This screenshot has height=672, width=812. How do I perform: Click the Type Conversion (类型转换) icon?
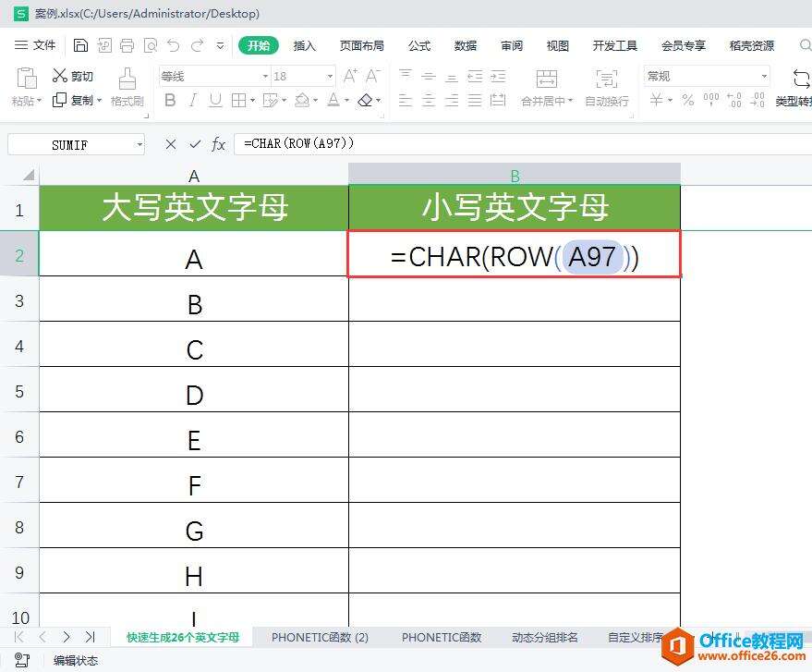[x=801, y=79]
